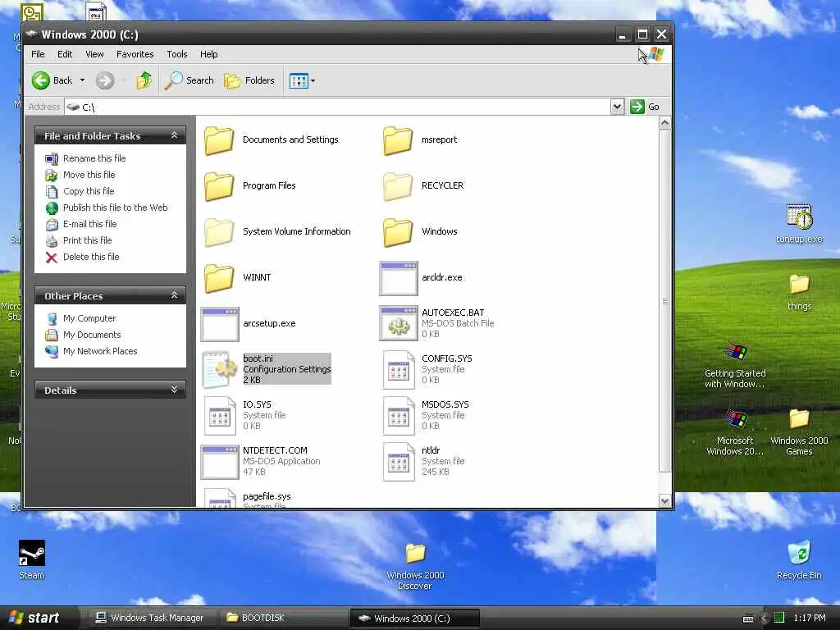The width and height of the screenshot is (840, 630).
Task: Select the pagefile.sys file name
Action: click(267, 496)
